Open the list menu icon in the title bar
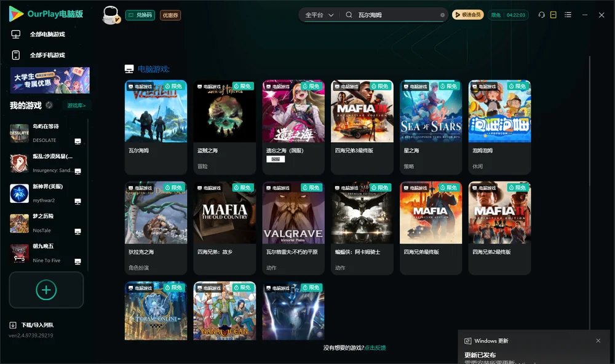The width and height of the screenshot is (615, 364). coord(568,15)
